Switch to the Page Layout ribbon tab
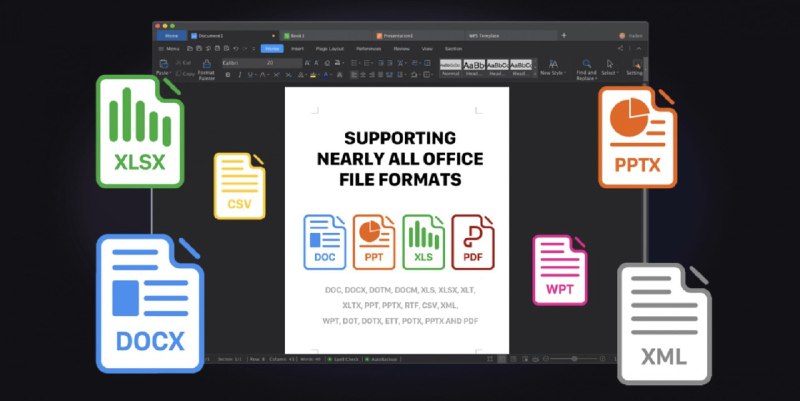The width and height of the screenshot is (800, 401). click(330, 48)
